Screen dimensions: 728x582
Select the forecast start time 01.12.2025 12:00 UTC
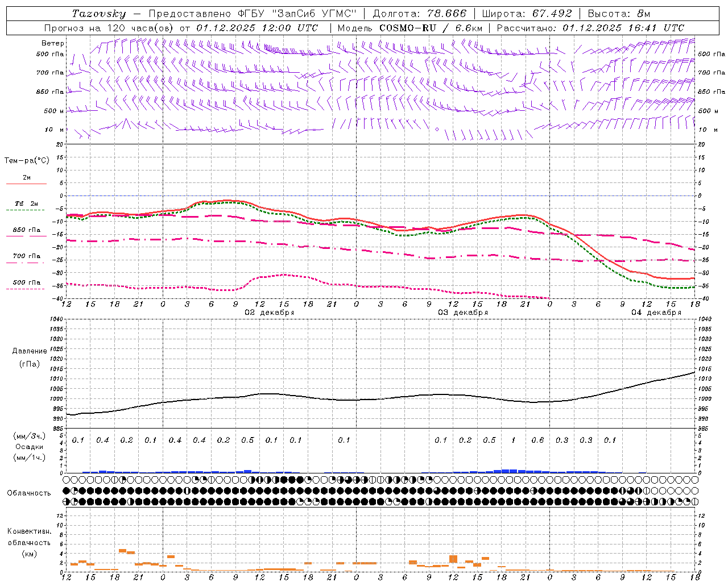pyautogui.click(x=257, y=28)
